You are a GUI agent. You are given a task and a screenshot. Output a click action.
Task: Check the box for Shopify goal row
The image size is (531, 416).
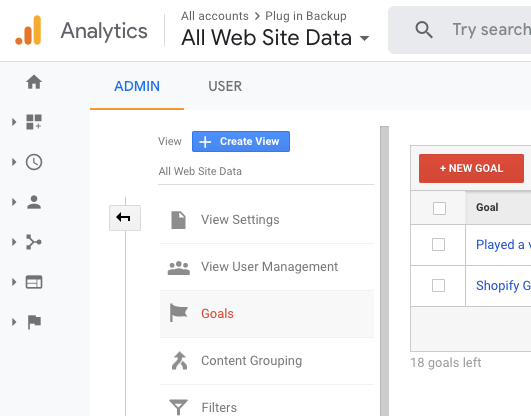tap(439, 286)
